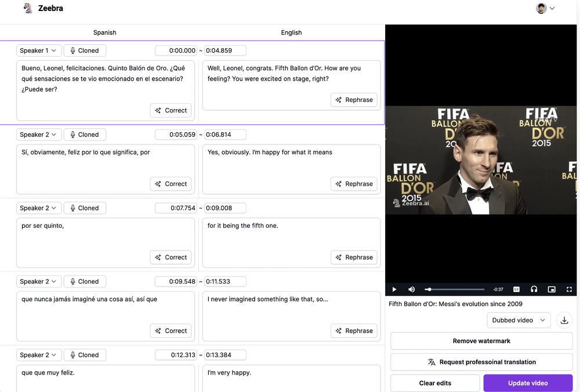This screenshot has height=392, width=580.
Task: Toggle Cloned voice for 0:09.548 segment
Action: click(85, 281)
